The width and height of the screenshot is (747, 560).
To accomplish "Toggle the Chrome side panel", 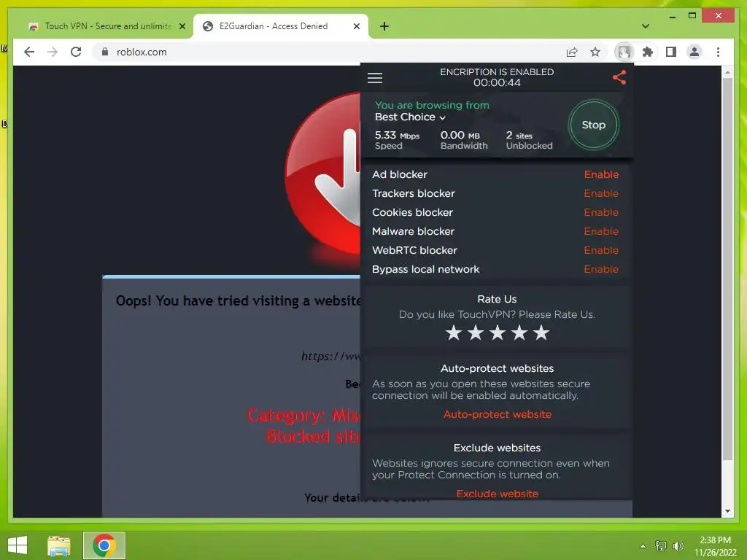I will click(x=671, y=52).
